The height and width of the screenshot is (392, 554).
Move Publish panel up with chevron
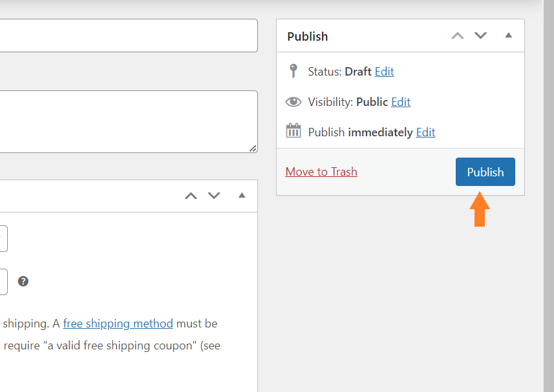point(458,36)
